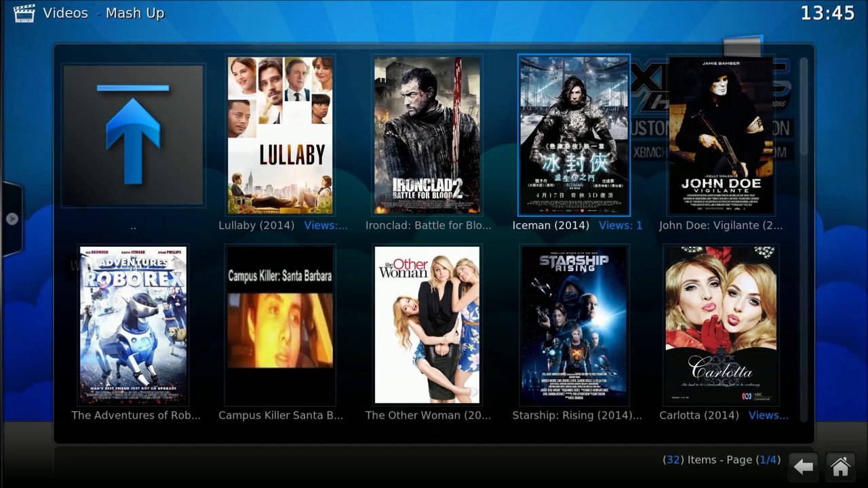Open the Starship Rising poster
868x488 pixels.
point(574,325)
